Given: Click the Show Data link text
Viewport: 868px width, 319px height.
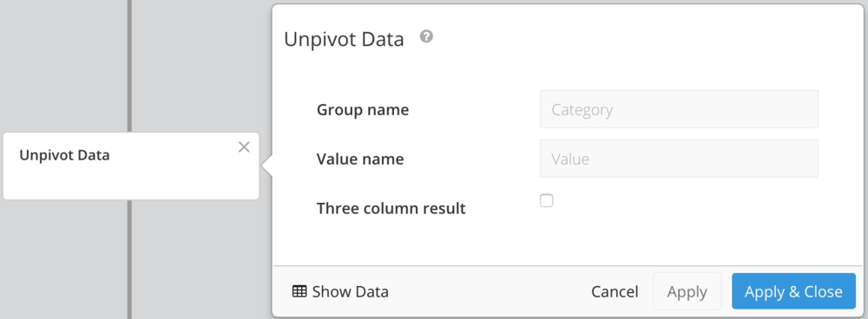Looking at the screenshot, I should (351, 291).
